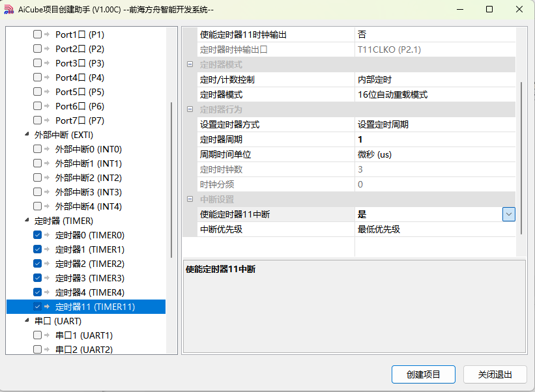Collapse the 中断设置 property section
The width and height of the screenshot is (535, 392).
click(x=190, y=199)
